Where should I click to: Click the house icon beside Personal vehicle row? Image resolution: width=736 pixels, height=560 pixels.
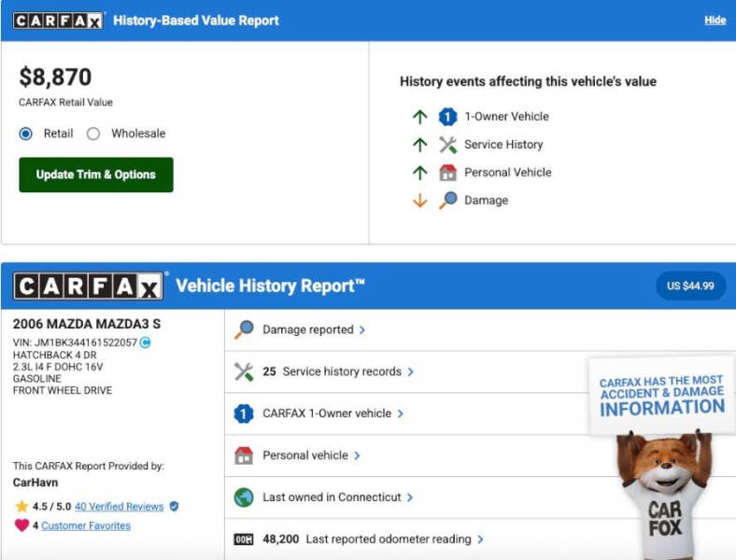click(244, 455)
